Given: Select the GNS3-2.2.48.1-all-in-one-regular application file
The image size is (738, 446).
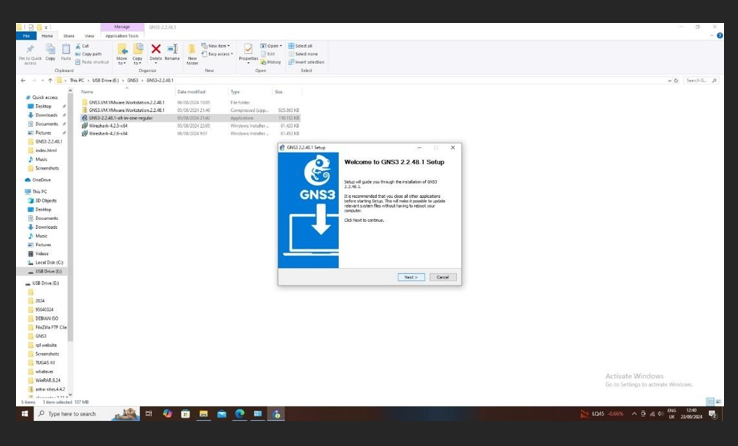Looking at the screenshot, I should (x=190, y=118).
